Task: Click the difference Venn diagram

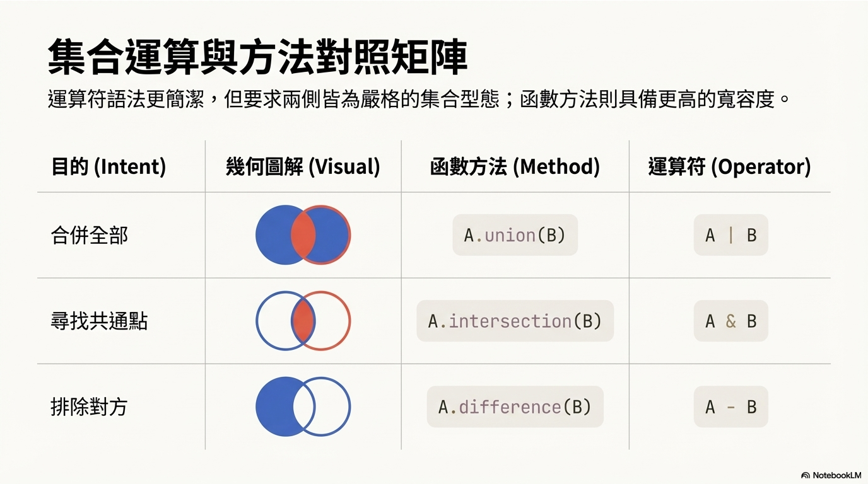Action: point(303,406)
